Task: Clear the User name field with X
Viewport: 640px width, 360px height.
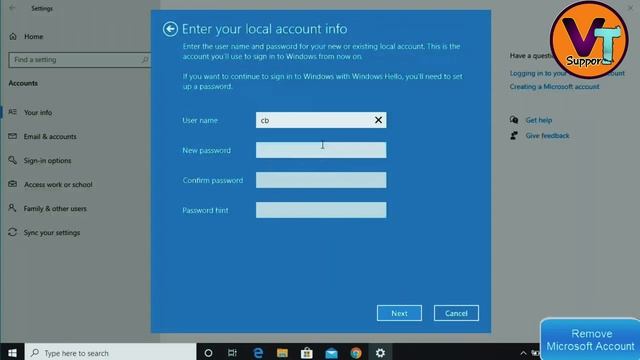Action: (x=378, y=120)
